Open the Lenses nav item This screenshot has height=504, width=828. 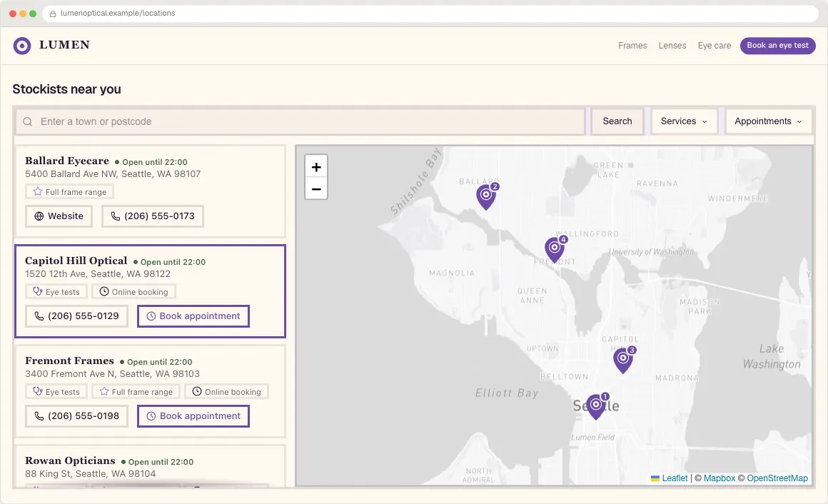[672, 46]
